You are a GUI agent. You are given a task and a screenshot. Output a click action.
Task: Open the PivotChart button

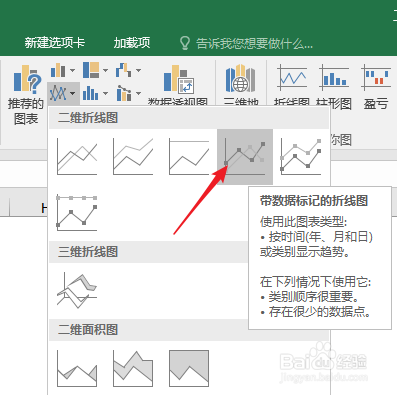click(x=177, y=84)
